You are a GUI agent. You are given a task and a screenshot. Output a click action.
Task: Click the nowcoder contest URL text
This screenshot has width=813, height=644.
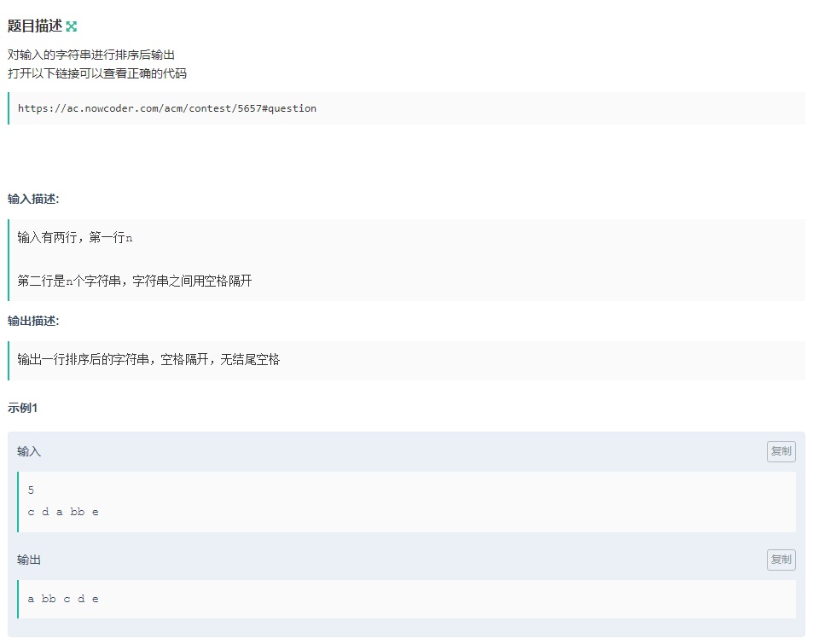167,108
